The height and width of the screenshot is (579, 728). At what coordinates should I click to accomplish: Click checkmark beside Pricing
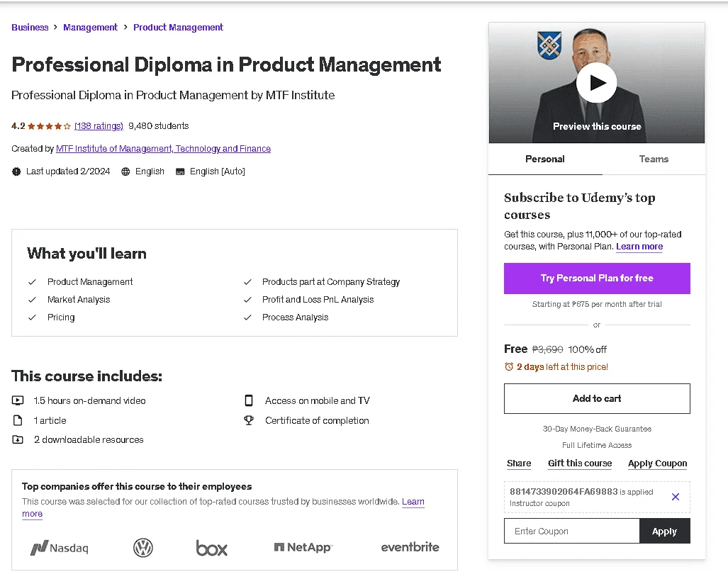32,317
